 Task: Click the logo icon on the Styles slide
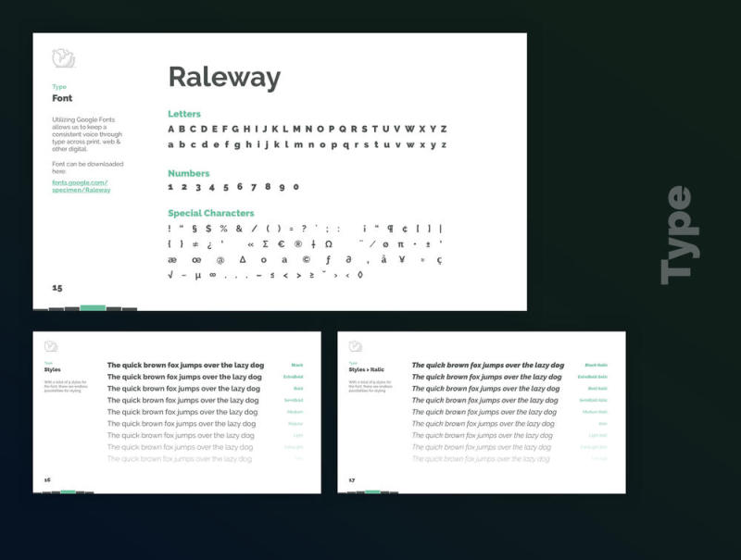pyautogui.click(x=51, y=346)
